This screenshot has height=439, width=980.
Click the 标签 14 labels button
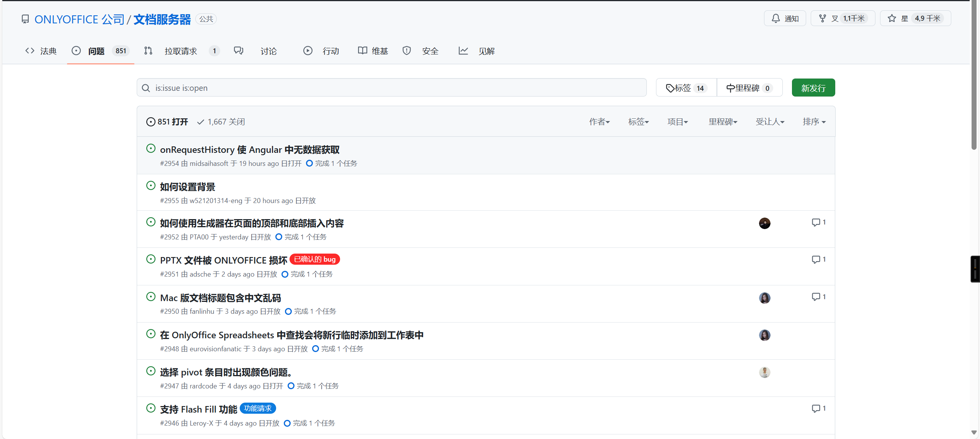tap(686, 88)
